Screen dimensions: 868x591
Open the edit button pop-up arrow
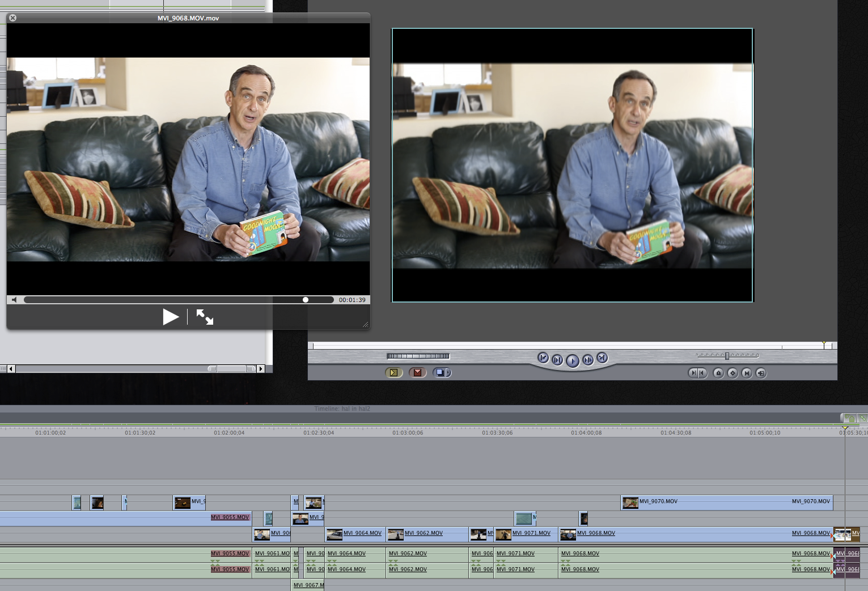point(448,373)
